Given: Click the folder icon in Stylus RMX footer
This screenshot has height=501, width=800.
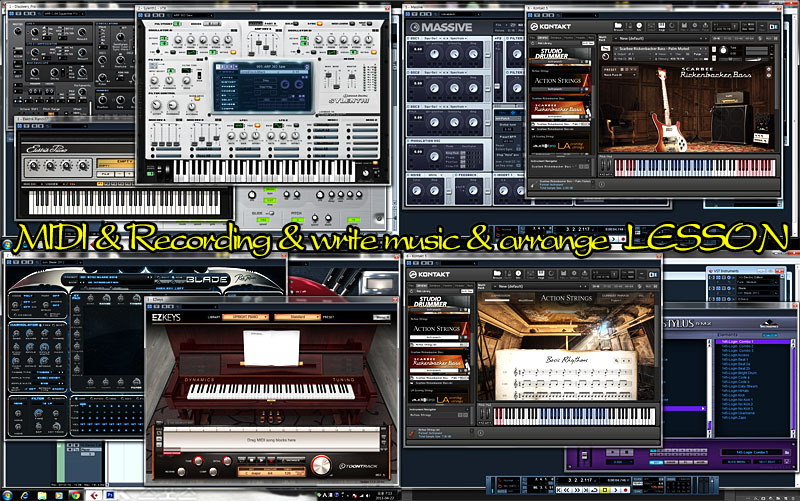Looking at the screenshot, I should coord(787,453).
